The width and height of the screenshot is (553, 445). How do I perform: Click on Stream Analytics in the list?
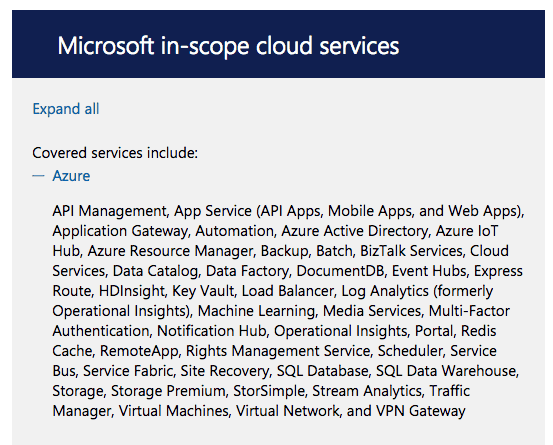pyautogui.click(x=367, y=391)
